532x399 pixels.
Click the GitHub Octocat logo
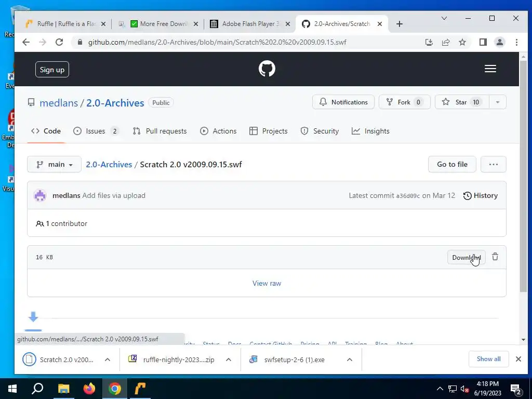[x=267, y=69]
